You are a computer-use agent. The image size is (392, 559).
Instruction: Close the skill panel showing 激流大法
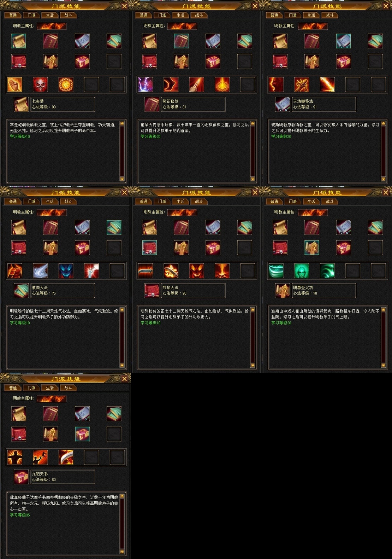point(124,192)
